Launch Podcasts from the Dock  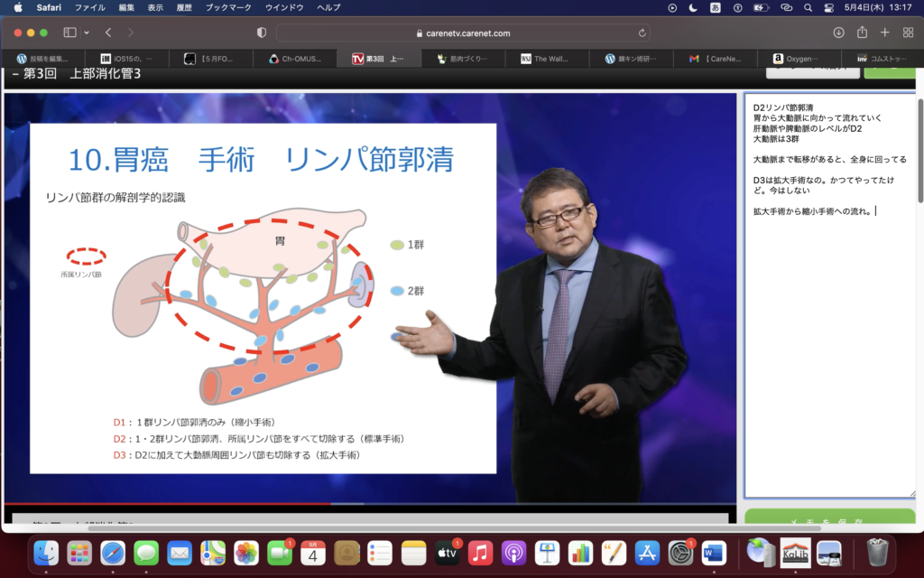[x=513, y=552]
